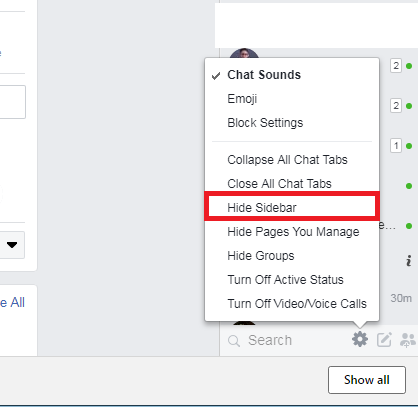Click the create new group icon

[407, 340]
